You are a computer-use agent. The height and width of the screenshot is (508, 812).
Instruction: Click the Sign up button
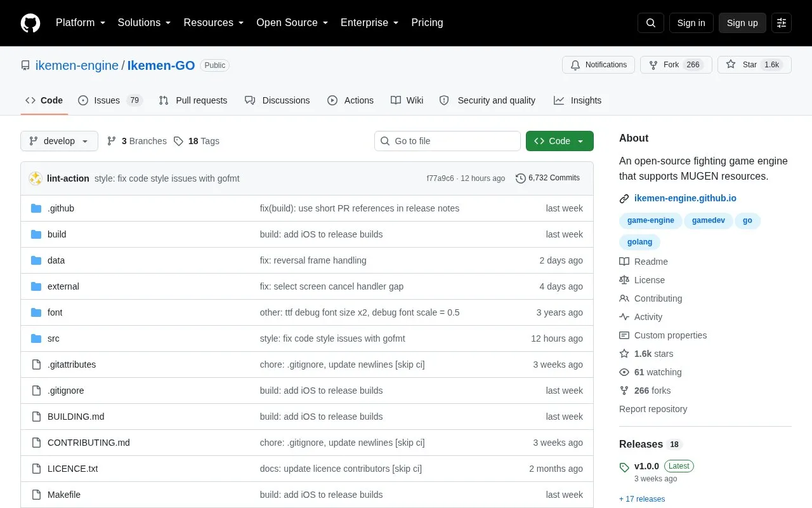tap(742, 23)
